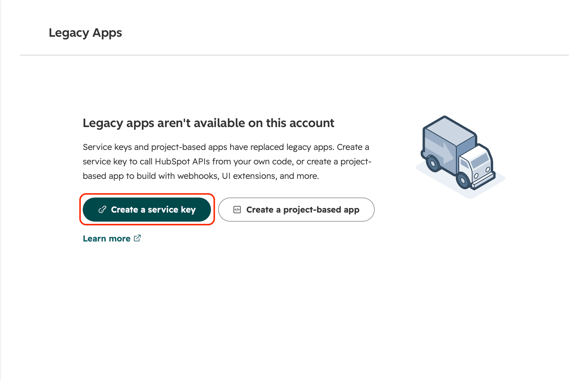The width and height of the screenshot is (588, 380).
Task: Click the code icon in the project-based app button
Action: coord(237,210)
